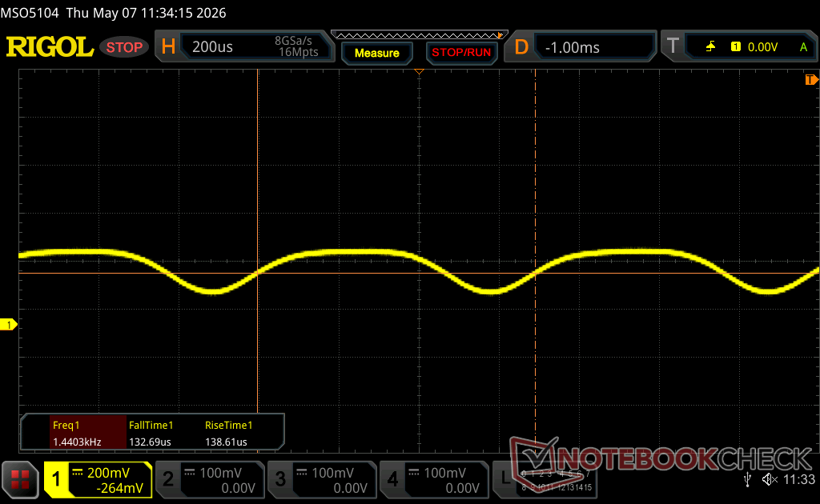Image resolution: width=820 pixels, height=504 pixels.
Task: Enable channel 3
Action: (323, 479)
